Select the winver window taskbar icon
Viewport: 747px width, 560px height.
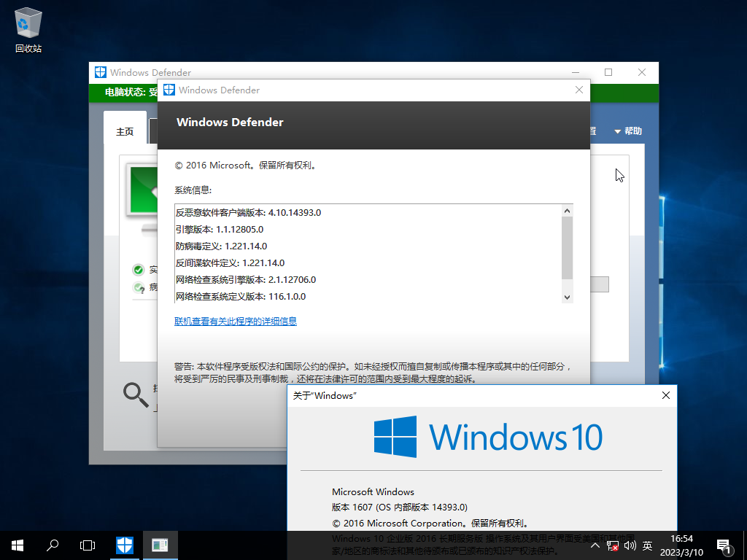tap(160, 545)
